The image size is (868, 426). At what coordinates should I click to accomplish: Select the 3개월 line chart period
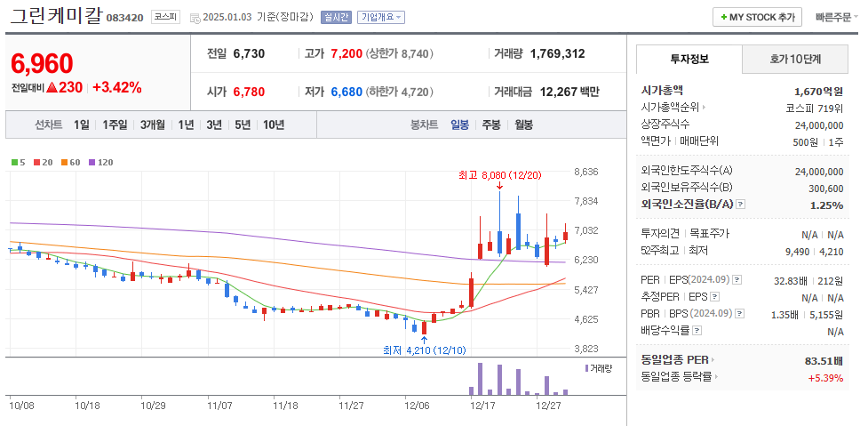tap(152, 125)
